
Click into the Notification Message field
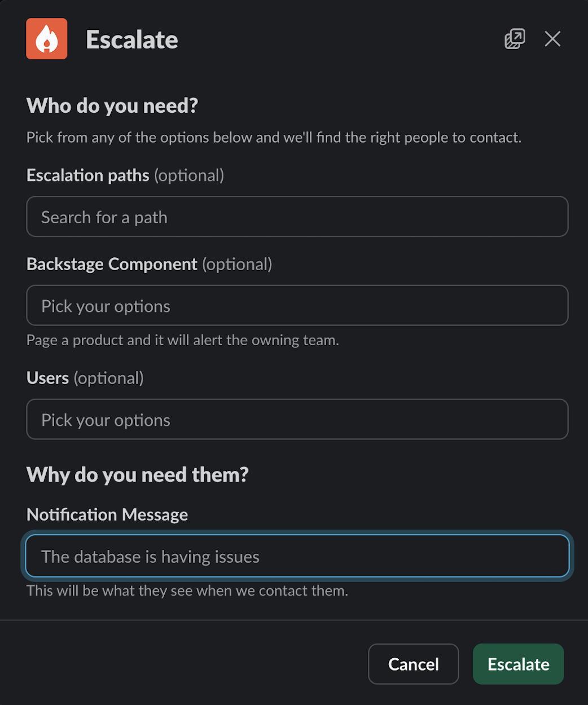pyautogui.click(x=297, y=557)
